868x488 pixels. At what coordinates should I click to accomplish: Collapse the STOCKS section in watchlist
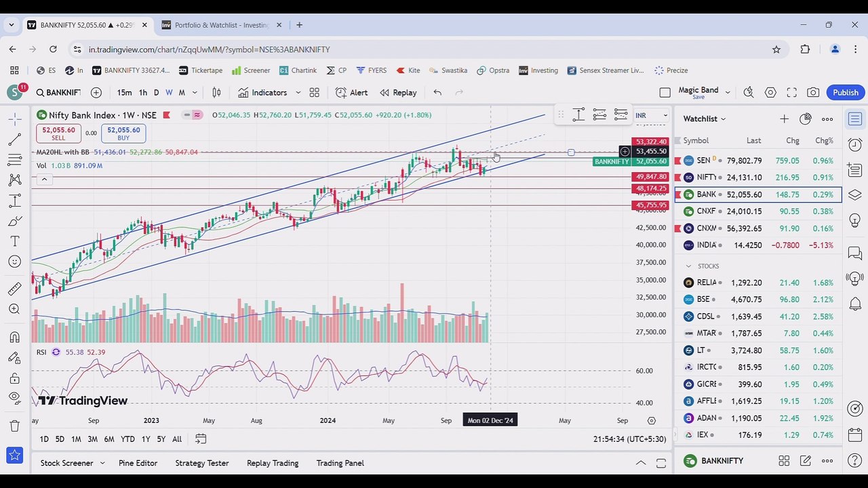pos(688,266)
